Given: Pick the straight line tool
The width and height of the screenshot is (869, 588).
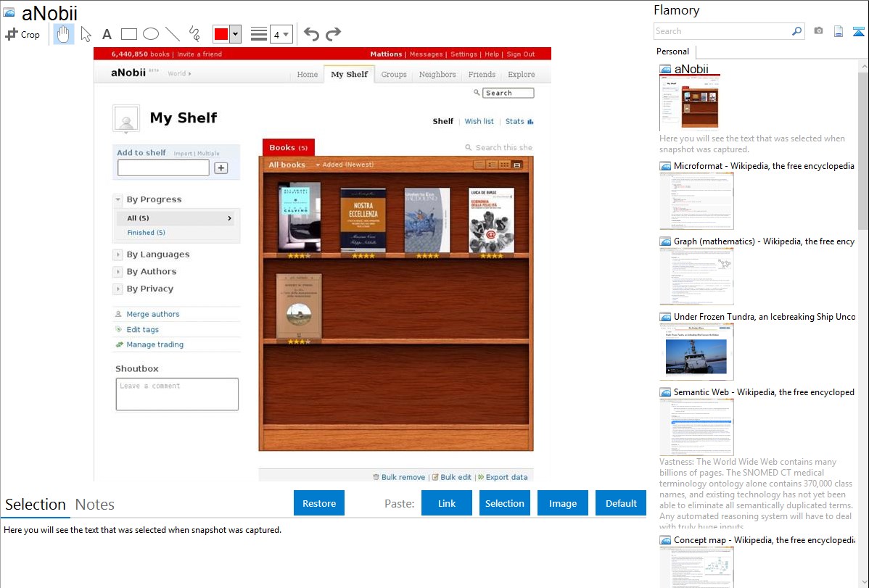Looking at the screenshot, I should 173,34.
